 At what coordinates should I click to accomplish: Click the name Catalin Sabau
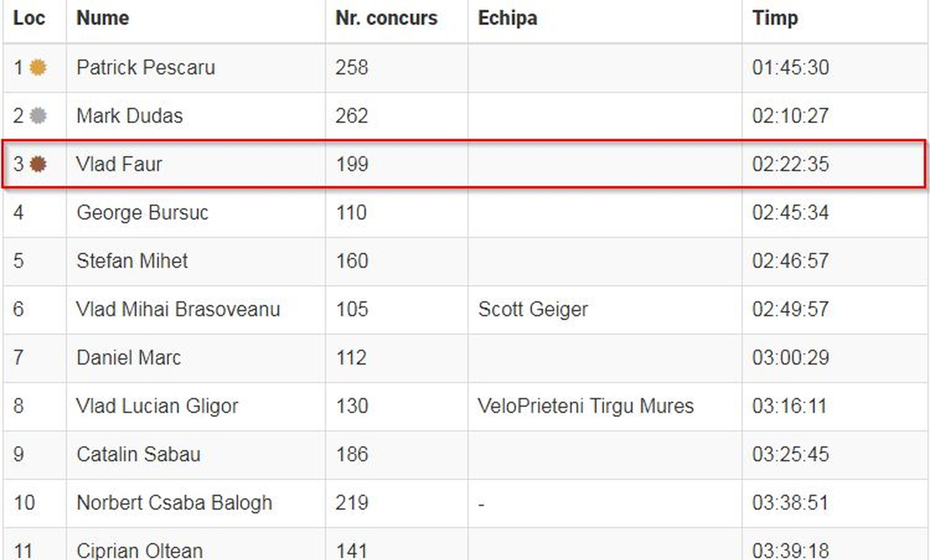(139, 454)
